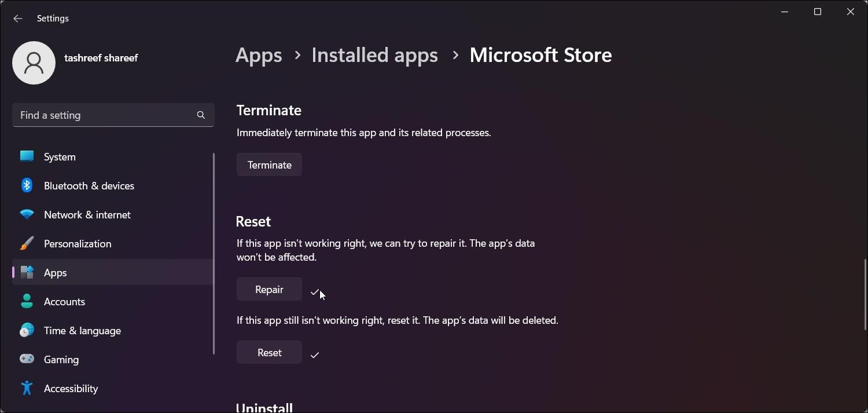
Task: Click the user profile picture for tashreef shareef
Action: 34,63
